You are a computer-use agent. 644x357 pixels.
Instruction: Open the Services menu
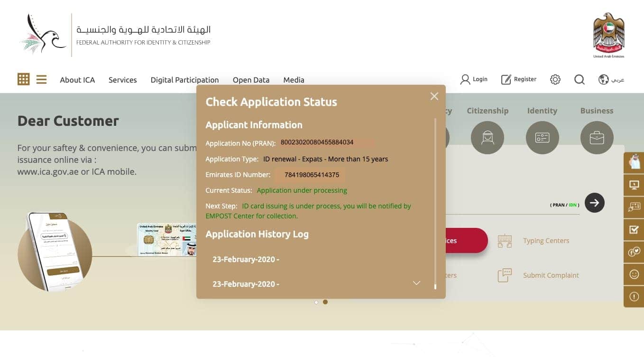[x=122, y=80]
